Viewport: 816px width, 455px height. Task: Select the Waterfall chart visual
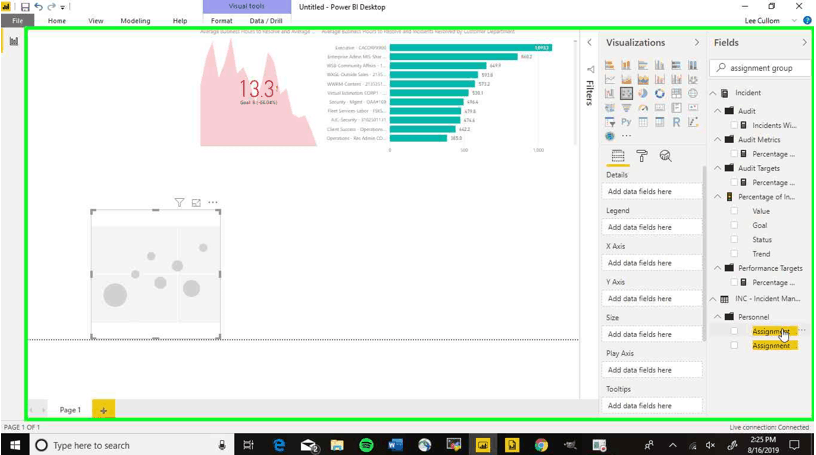[609, 93]
